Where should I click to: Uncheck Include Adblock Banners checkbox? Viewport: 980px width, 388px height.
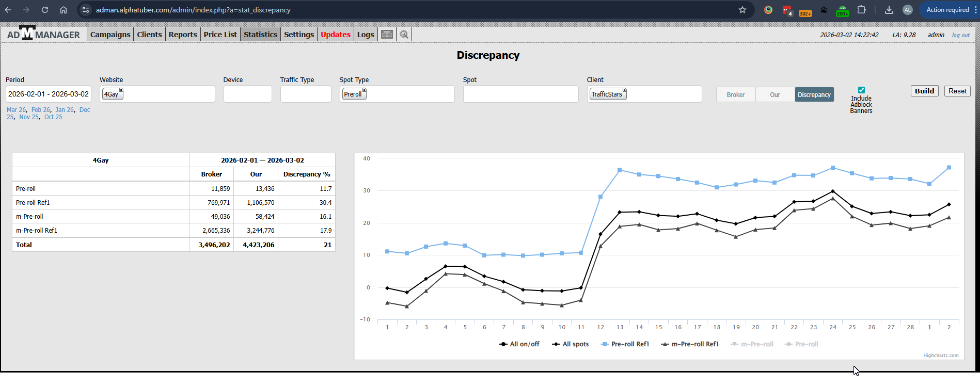(x=861, y=90)
